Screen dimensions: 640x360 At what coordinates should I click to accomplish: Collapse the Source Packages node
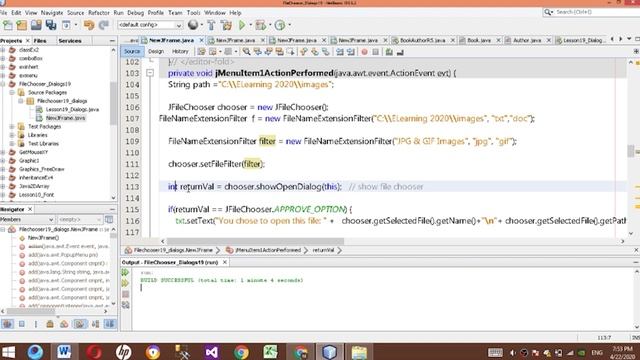12,92
